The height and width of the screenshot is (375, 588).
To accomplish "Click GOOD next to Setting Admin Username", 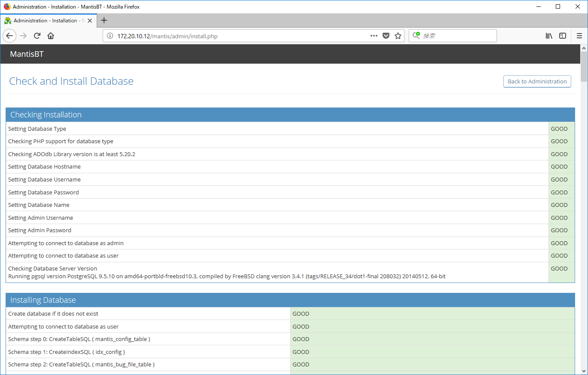I will pos(559,218).
